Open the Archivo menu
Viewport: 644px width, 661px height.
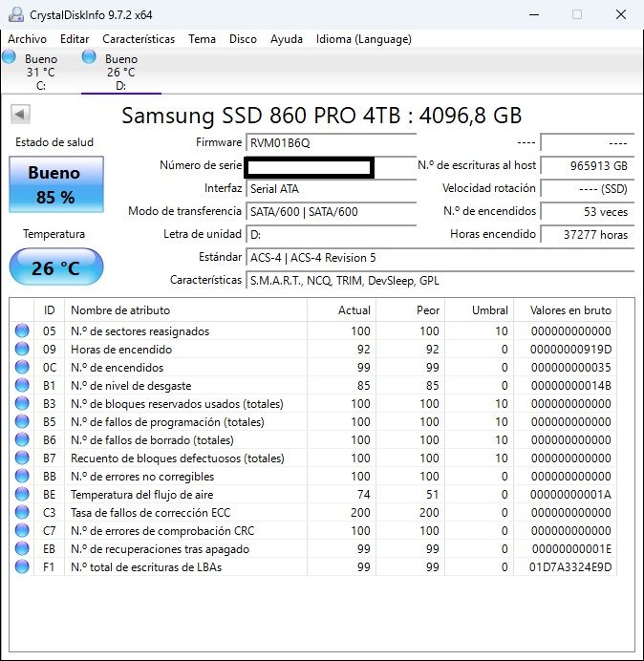28,39
